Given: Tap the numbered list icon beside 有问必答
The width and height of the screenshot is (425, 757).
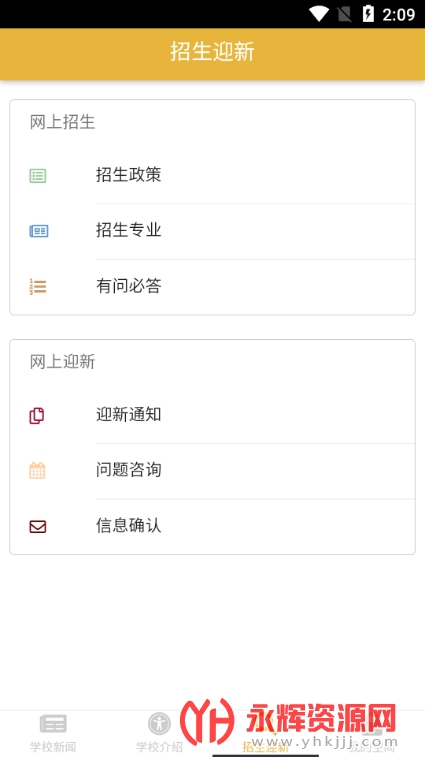Looking at the screenshot, I should tap(38, 287).
